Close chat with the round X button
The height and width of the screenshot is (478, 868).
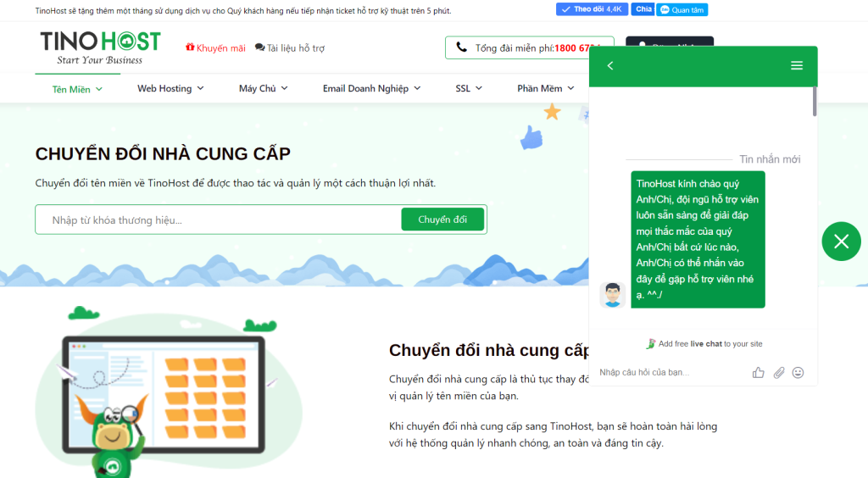842,242
